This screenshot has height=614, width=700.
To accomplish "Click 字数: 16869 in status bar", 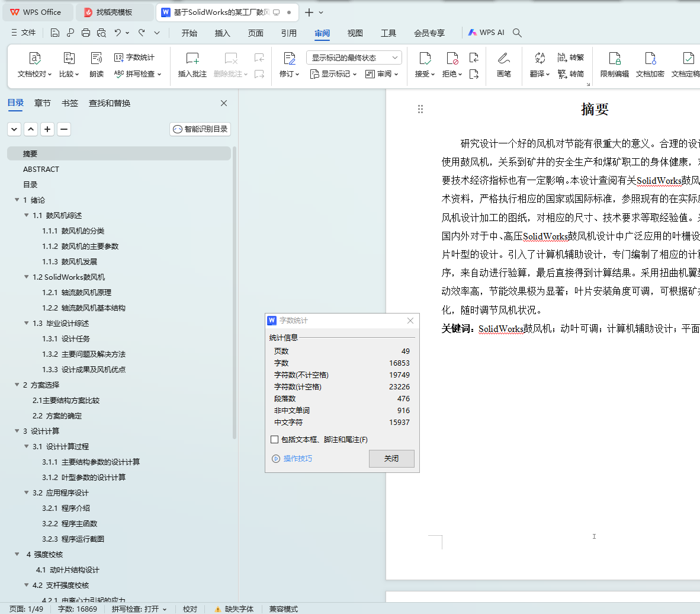I will pyautogui.click(x=77, y=609).
